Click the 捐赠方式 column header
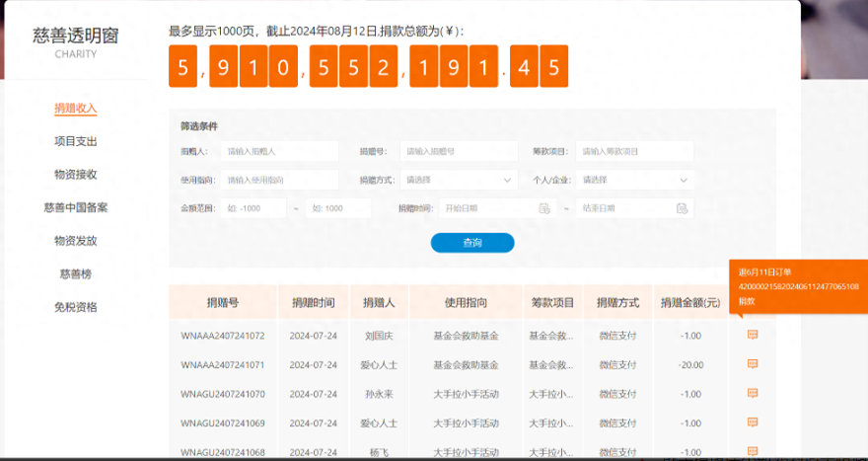 click(x=617, y=302)
